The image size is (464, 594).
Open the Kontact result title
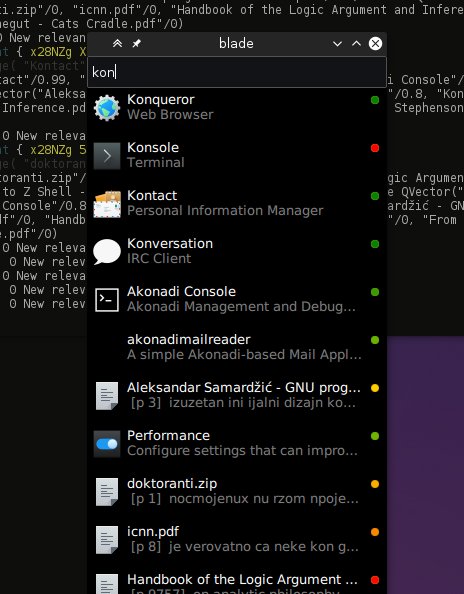[x=152, y=195]
